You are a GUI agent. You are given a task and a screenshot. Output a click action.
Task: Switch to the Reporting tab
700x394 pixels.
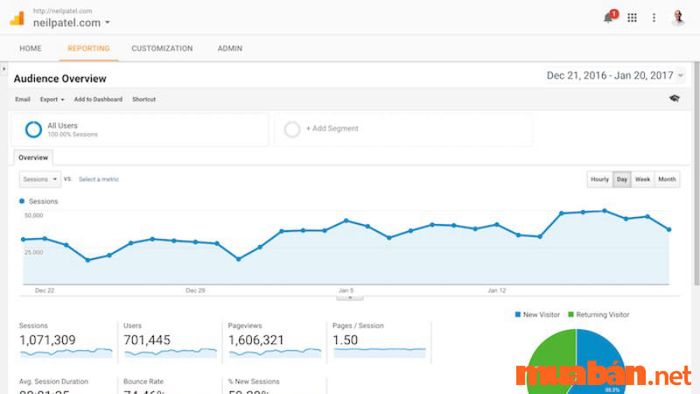click(x=88, y=48)
